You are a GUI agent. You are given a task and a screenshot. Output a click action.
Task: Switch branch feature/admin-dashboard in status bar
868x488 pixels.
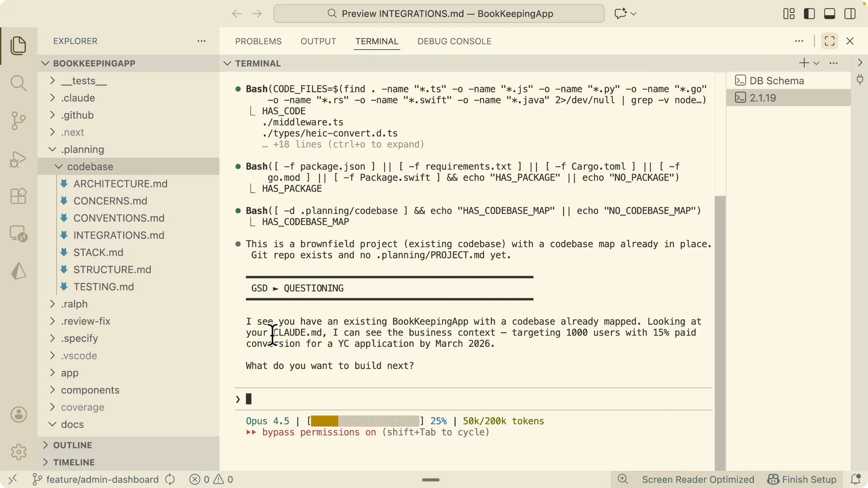(95, 479)
